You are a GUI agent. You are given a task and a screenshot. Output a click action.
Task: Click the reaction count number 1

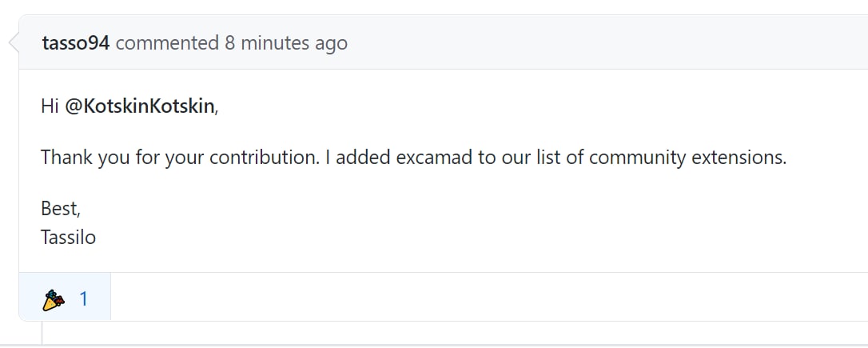click(84, 300)
